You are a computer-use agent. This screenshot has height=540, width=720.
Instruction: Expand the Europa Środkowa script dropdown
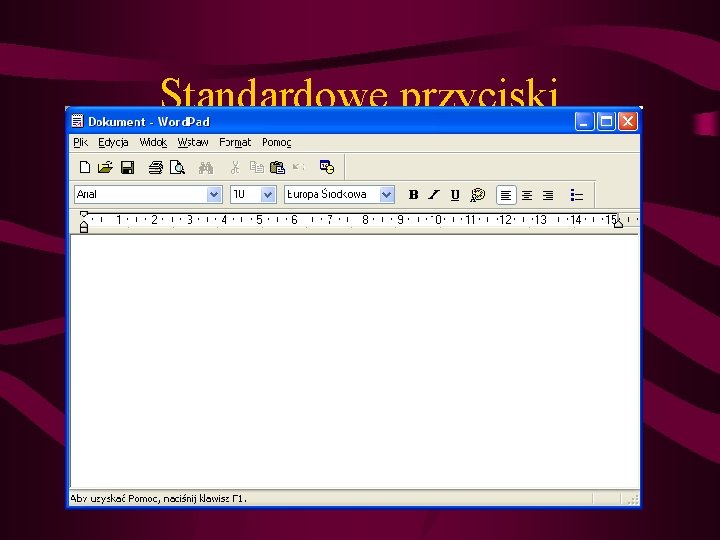point(387,195)
